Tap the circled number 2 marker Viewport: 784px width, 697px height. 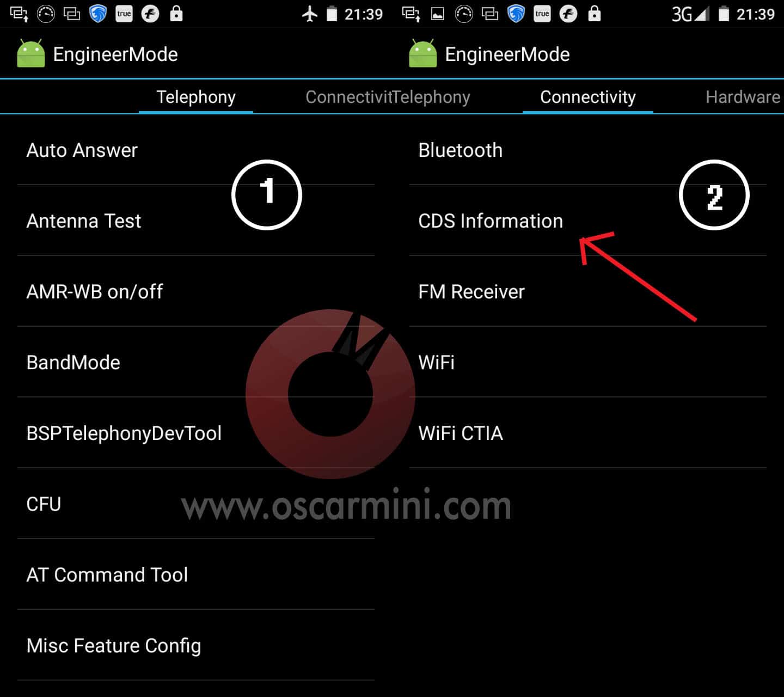[714, 195]
